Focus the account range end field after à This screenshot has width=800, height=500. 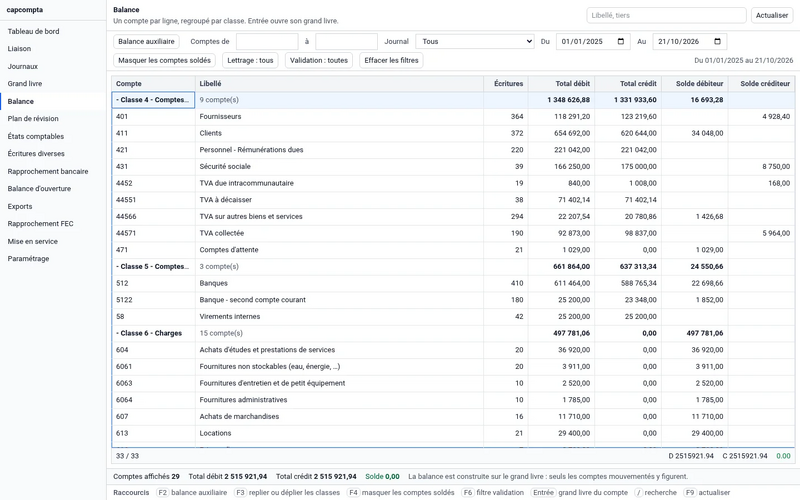click(x=346, y=41)
